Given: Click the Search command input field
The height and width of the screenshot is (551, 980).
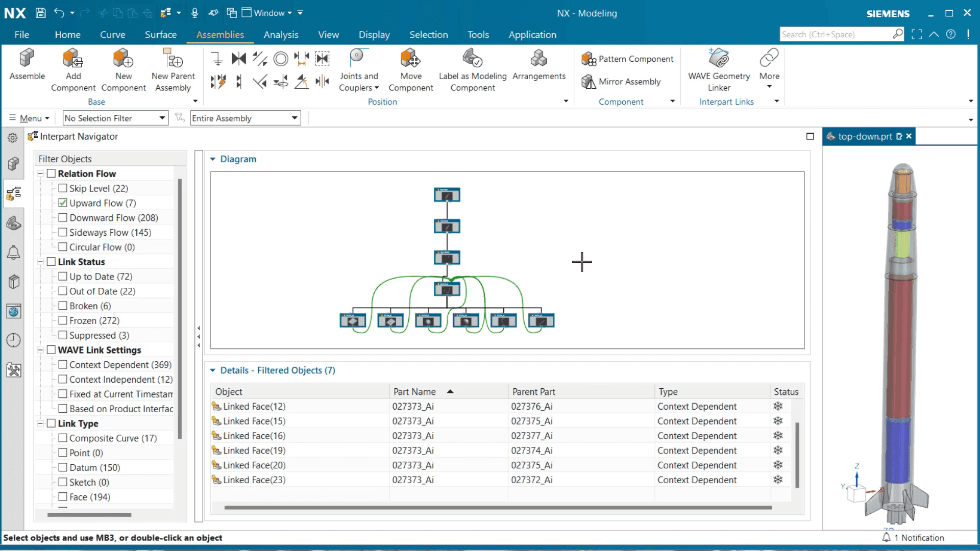Looking at the screenshot, I should [836, 34].
